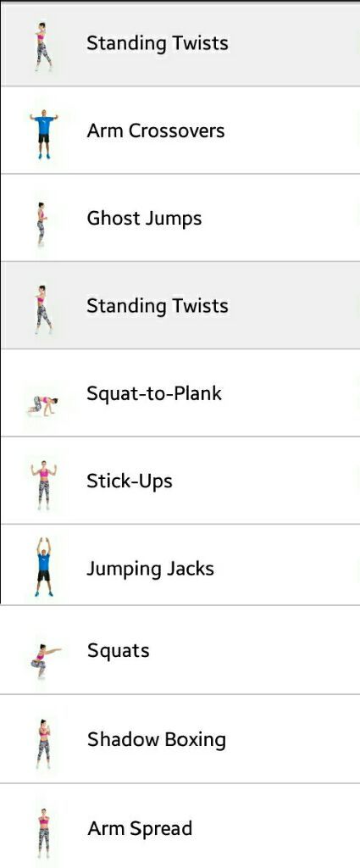360x868 pixels.
Task: Open the Stick-Ups exercise label
Action: tap(130, 481)
